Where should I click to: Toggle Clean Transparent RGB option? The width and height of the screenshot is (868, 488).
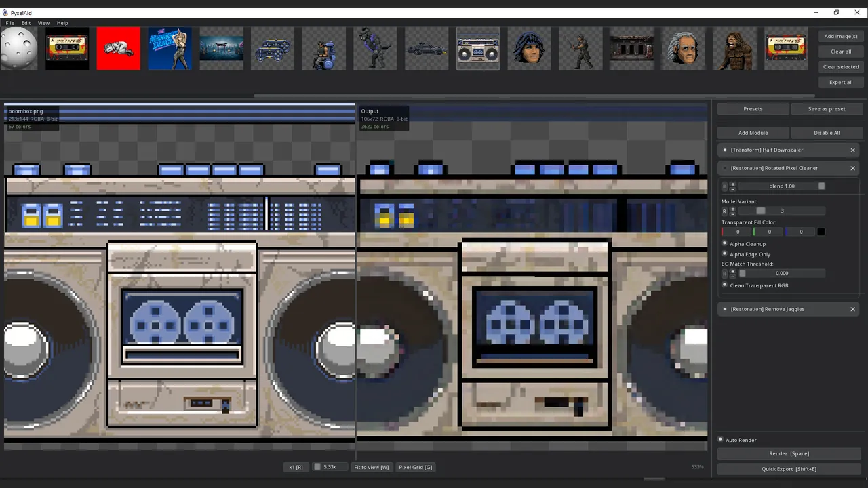(x=725, y=285)
